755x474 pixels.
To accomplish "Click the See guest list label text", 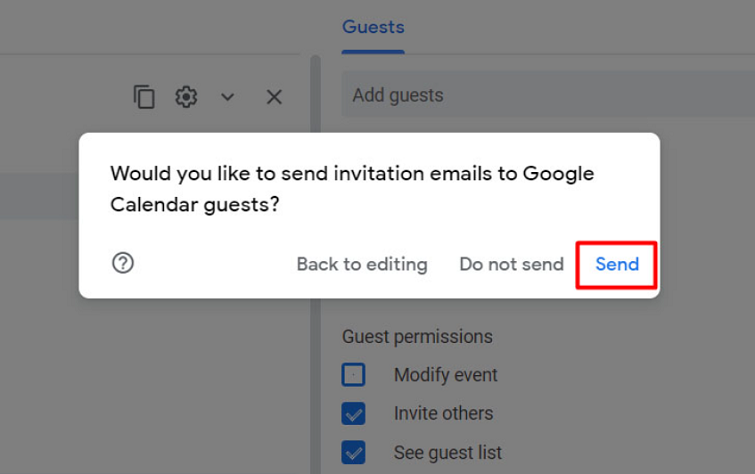I will 447,452.
